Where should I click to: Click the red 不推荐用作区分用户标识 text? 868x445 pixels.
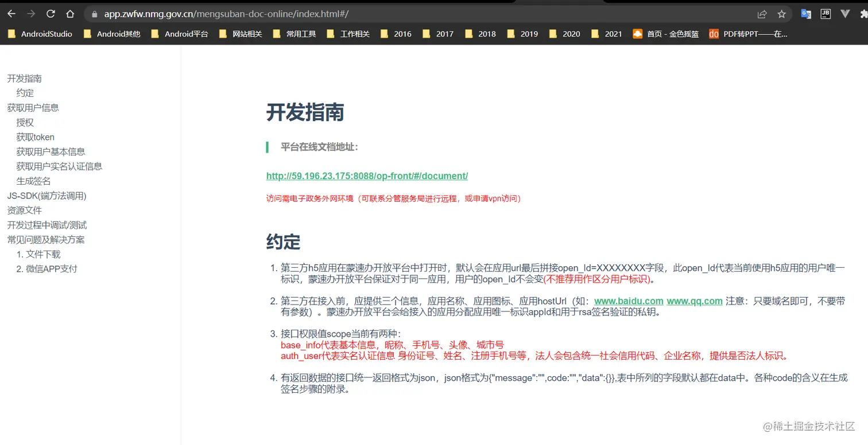[x=597, y=279]
